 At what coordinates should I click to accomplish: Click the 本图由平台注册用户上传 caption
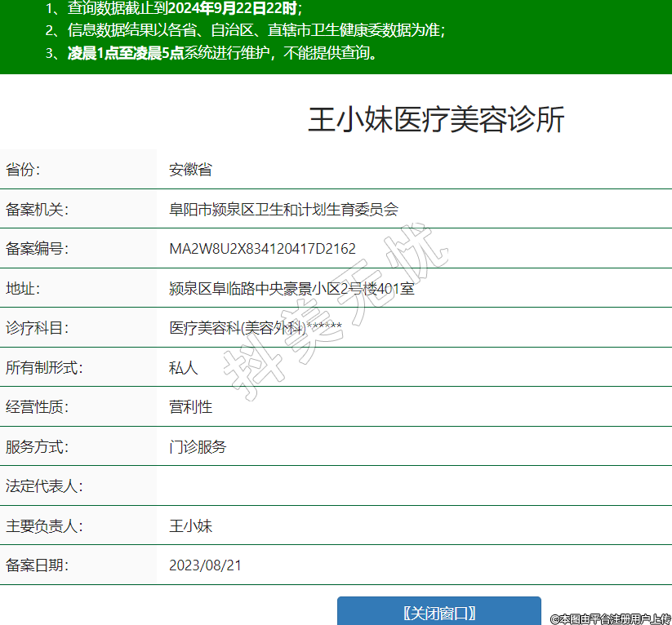coord(610,619)
